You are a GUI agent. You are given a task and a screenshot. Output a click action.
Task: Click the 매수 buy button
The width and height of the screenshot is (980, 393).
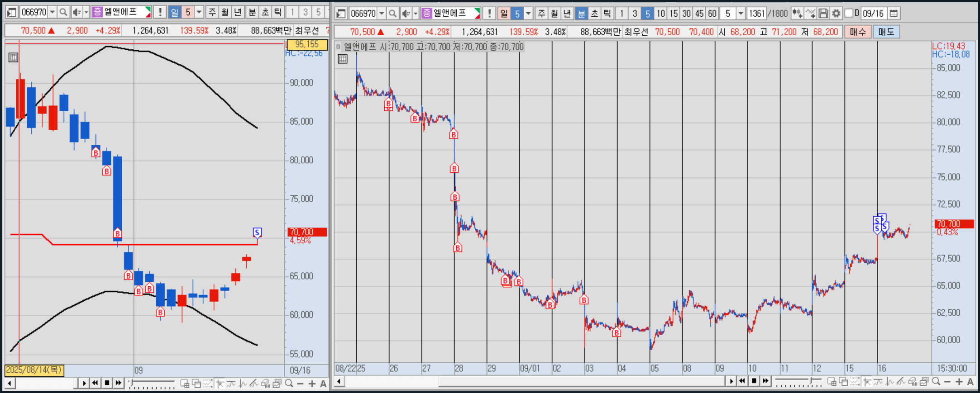[857, 32]
